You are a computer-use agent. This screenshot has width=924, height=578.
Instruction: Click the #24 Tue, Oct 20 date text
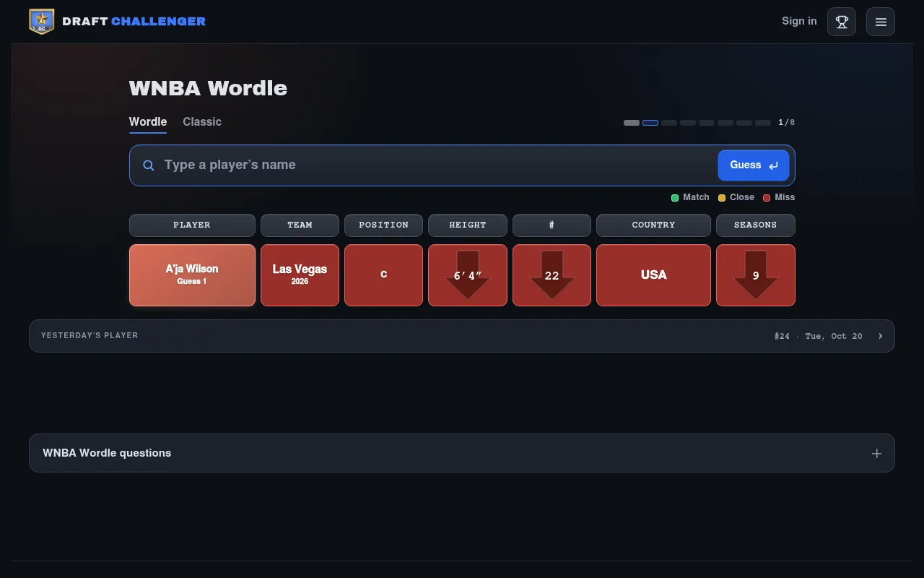pyautogui.click(x=818, y=336)
